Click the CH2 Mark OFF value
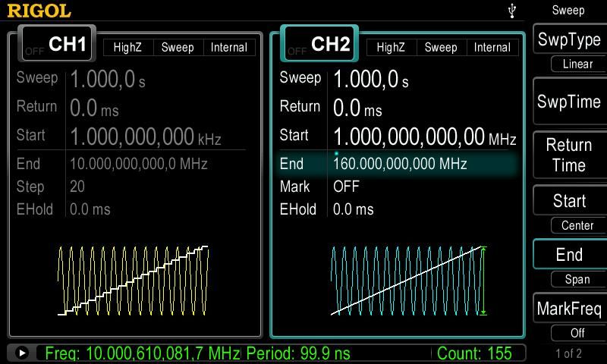This screenshot has height=364, width=607. coord(346,187)
